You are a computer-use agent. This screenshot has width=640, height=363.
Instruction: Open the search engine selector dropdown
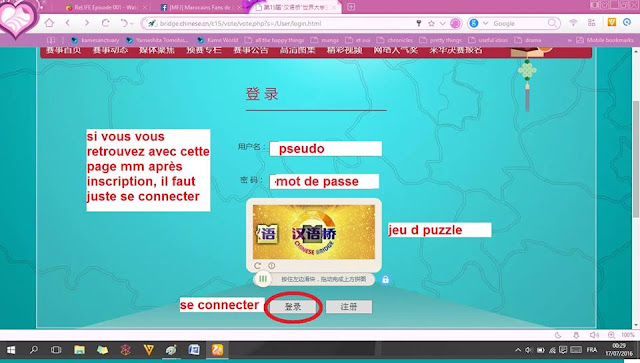pos(485,23)
